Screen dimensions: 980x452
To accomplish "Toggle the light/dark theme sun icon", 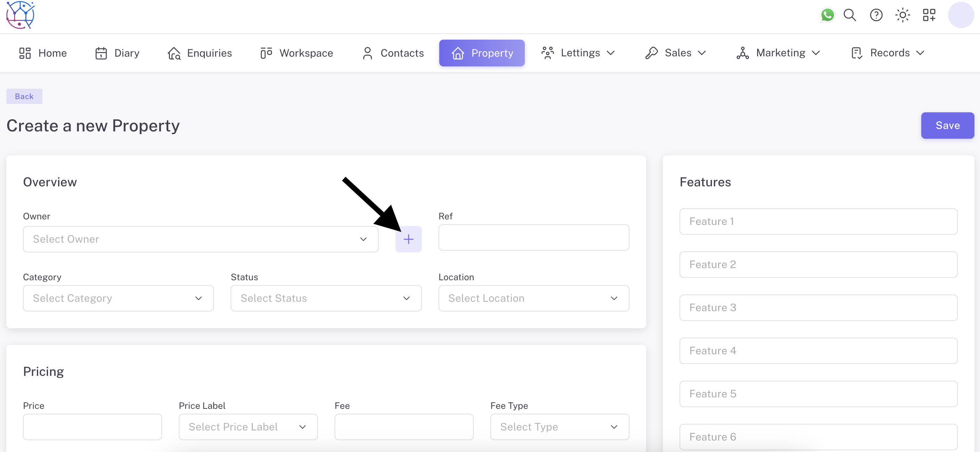I will tap(902, 15).
